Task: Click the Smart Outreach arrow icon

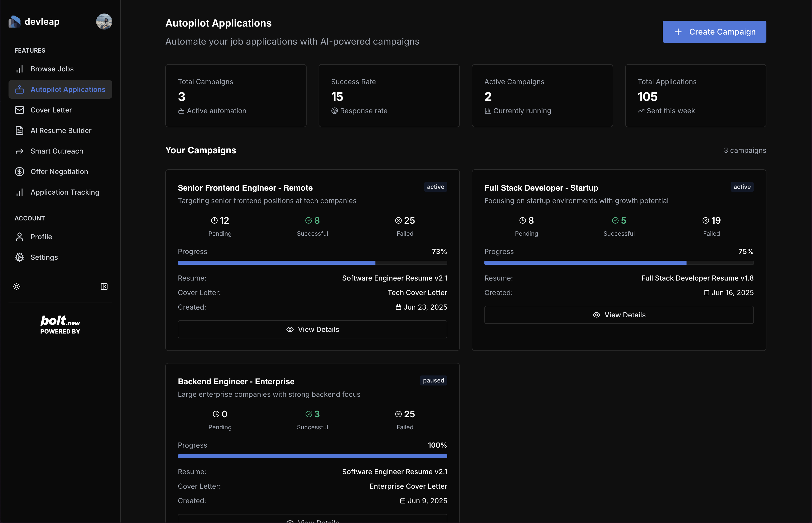Action: (20, 151)
